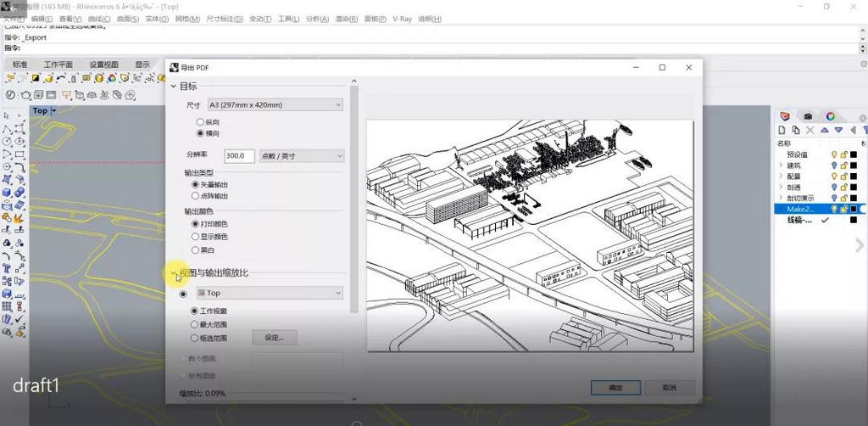Expand the 配景 layer tree item
Screen dimensions: 868x426
780,177
